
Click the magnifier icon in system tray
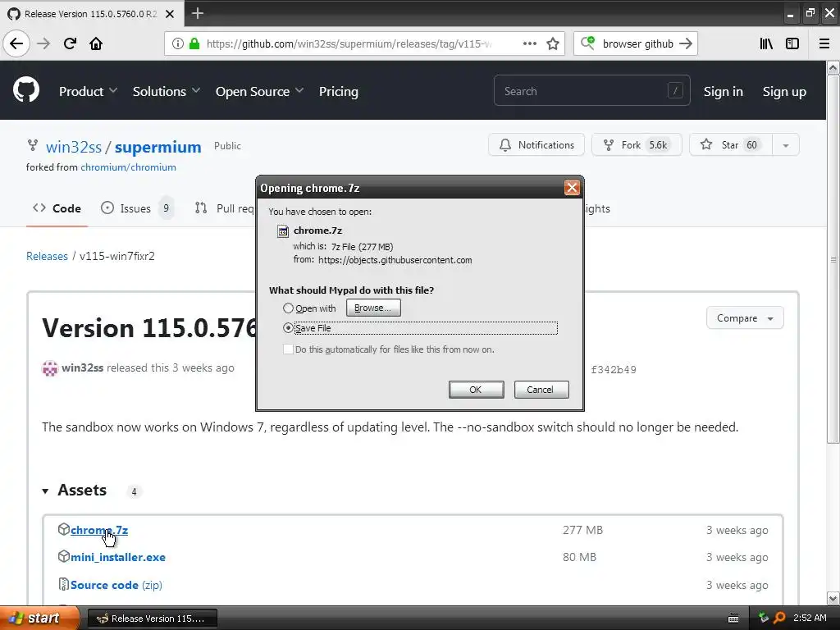[x=779, y=618]
